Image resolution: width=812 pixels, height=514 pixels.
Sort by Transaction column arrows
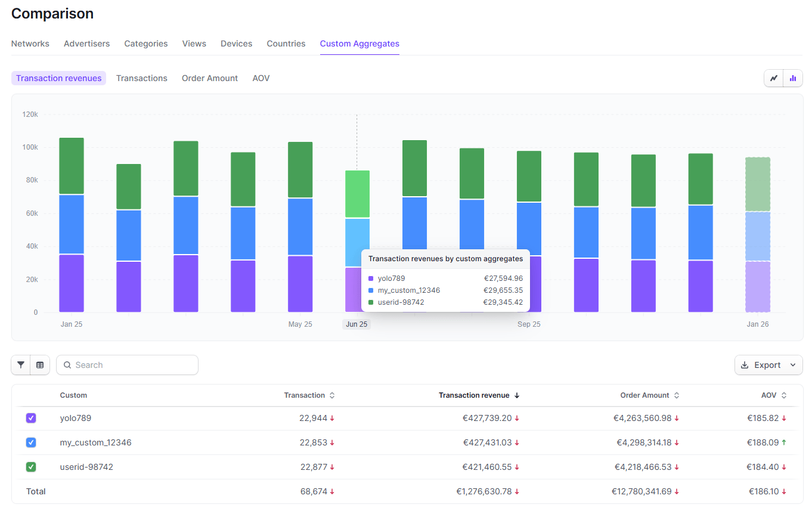point(332,395)
